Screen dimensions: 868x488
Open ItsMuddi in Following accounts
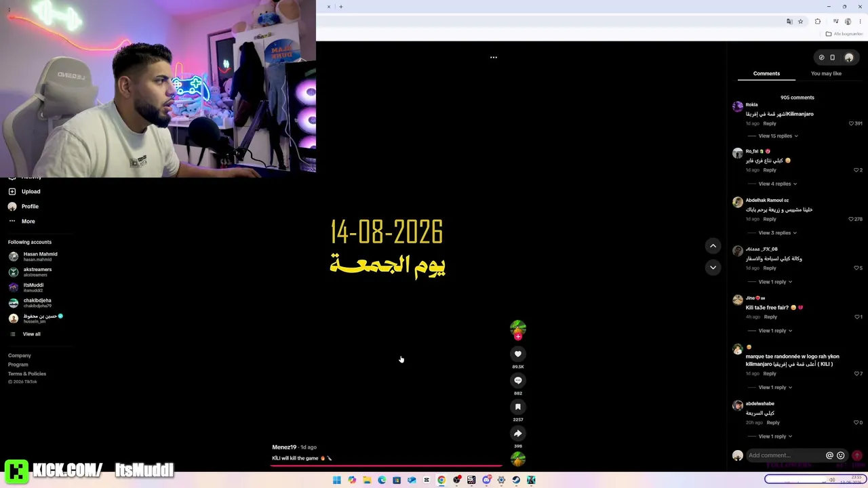click(26, 287)
